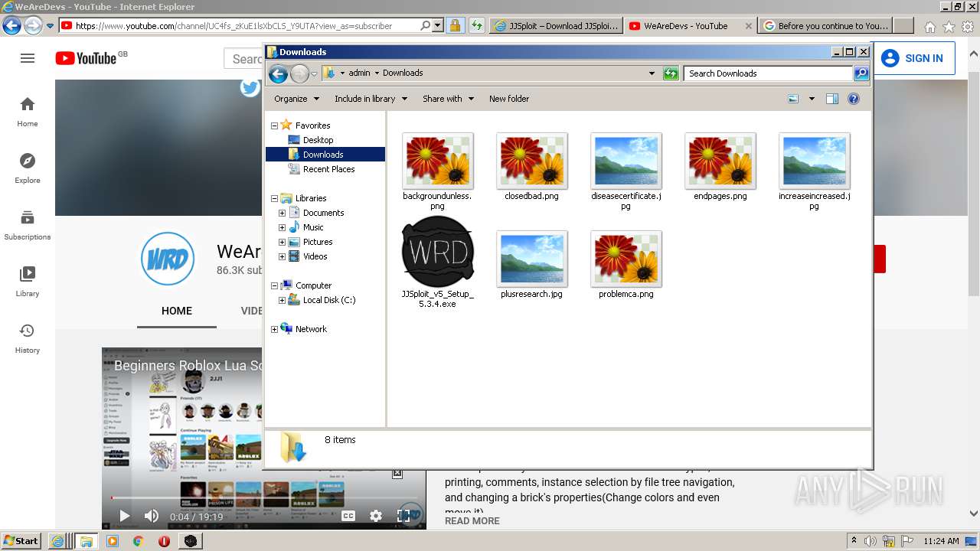This screenshot has height=551, width=980.
Task: Go to YouTube Home in sidebar
Action: click(x=28, y=112)
